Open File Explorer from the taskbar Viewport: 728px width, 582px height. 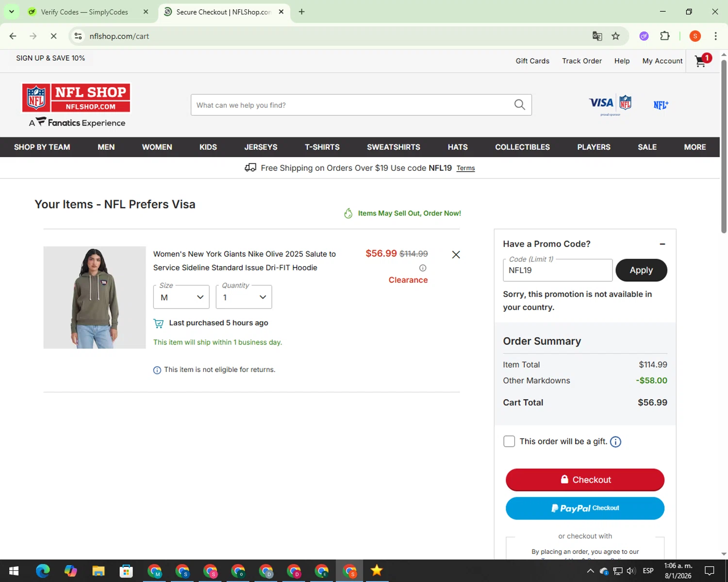click(99, 571)
